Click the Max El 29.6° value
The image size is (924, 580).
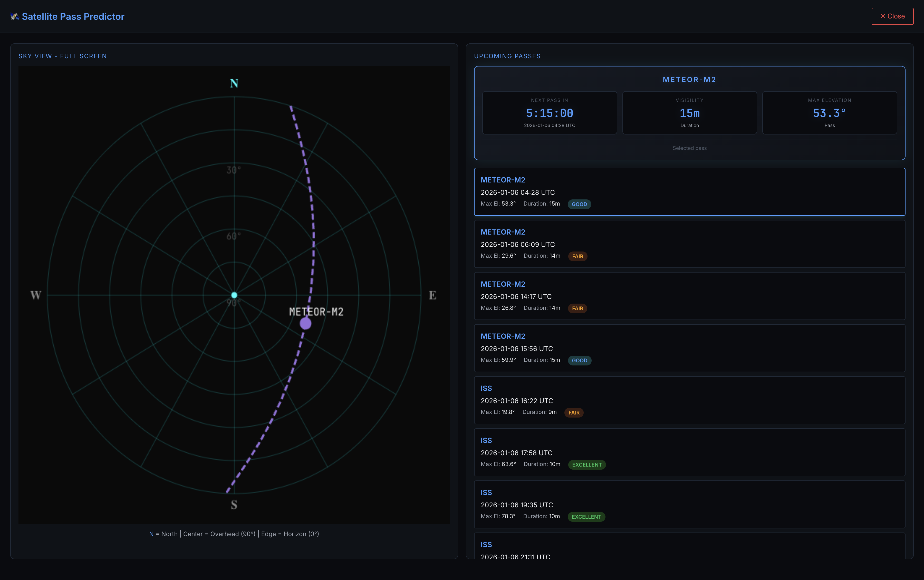[x=509, y=256]
